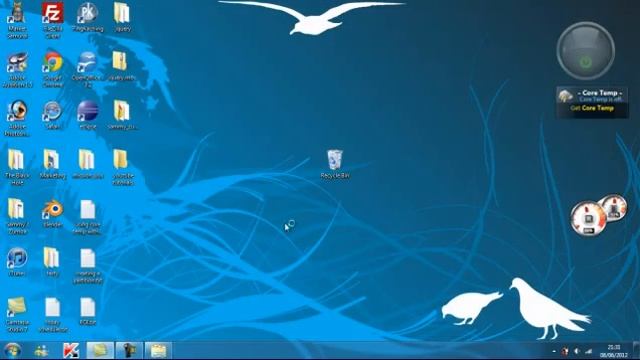Image resolution: width=640 pixels, height=360 pixels.
Task: Click the Show desktop button
Action: [x=636, y=351]
